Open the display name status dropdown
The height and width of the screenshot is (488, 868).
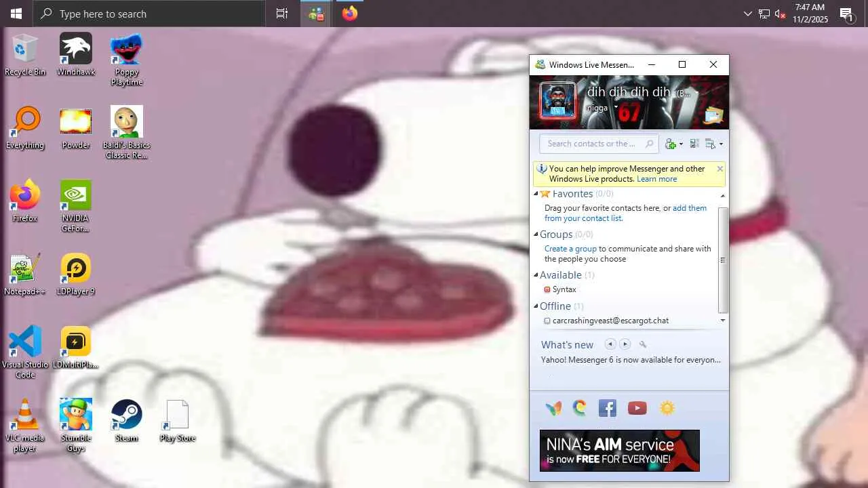[x=696, y=93]
